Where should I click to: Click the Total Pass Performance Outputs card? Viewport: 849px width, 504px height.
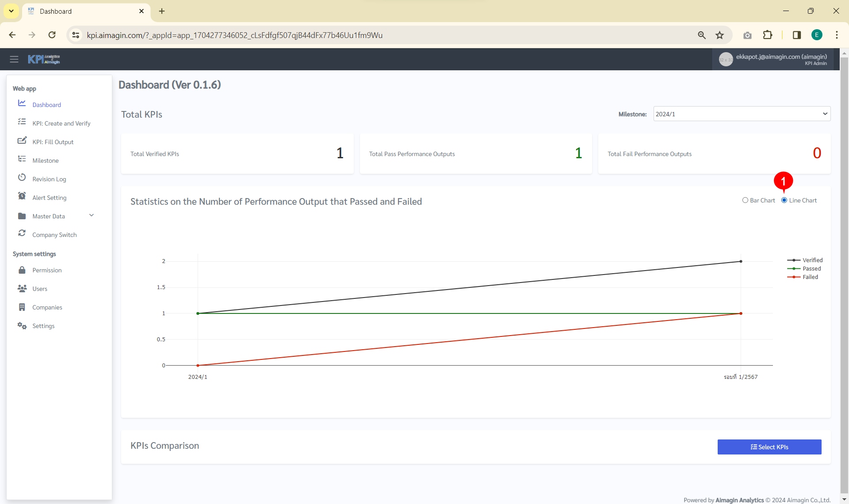(476, 153)
